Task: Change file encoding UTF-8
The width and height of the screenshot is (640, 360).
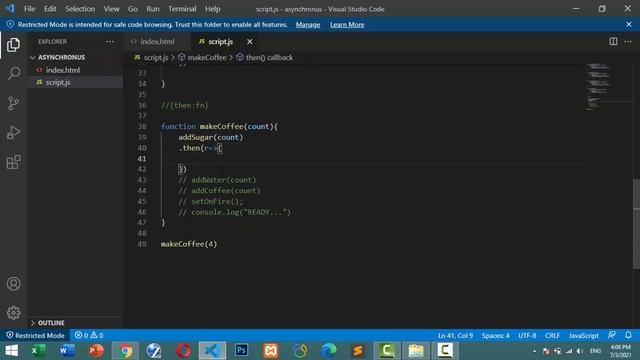Action: [527, 336]
